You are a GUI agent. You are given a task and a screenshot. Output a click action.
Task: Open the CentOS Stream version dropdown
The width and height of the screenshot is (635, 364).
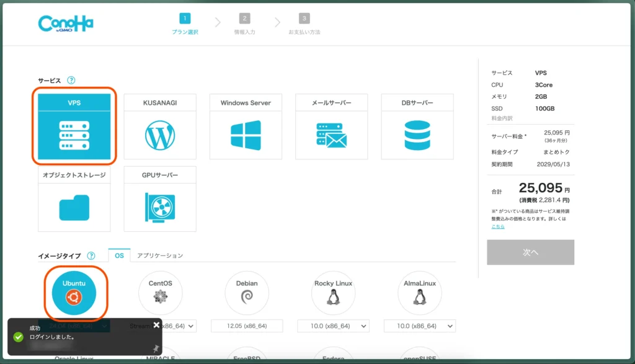pos(179,326)
